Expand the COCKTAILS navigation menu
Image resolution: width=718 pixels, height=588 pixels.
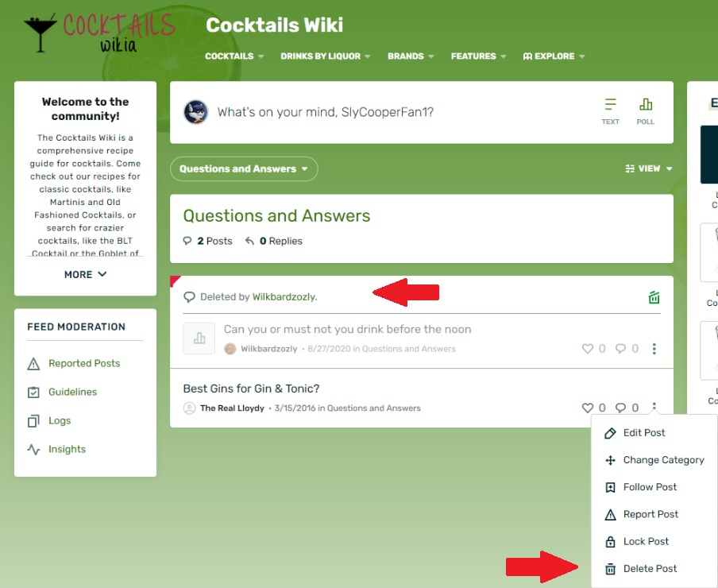[234, 56]
